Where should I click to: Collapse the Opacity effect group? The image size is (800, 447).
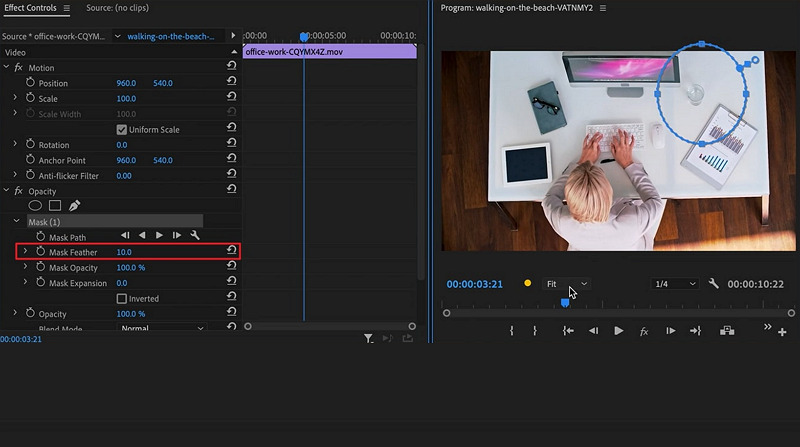pyautogui.click(x=6, y=190)
